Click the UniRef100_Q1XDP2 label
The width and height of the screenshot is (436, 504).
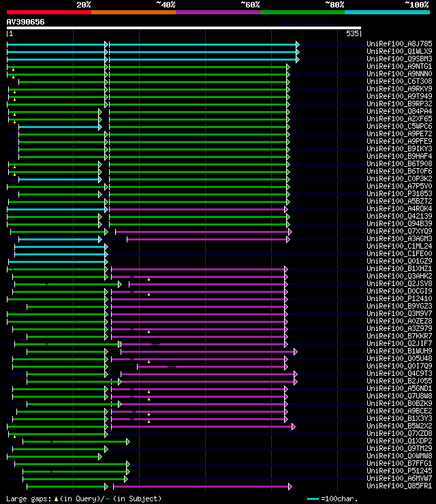399,441
